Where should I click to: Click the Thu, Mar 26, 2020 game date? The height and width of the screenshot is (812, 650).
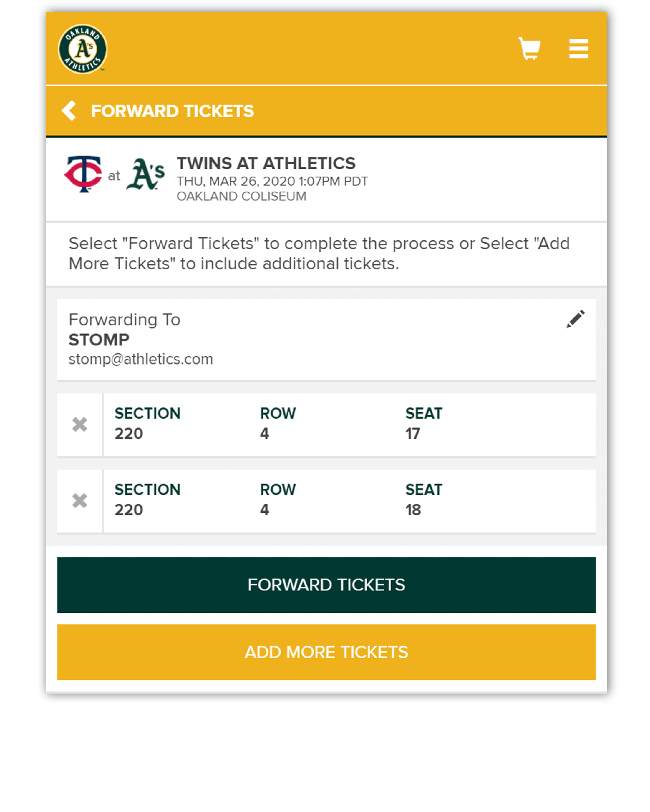tap(272, 181)
